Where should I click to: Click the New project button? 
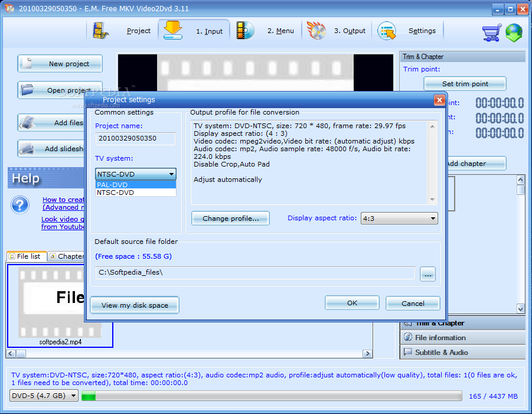[60, 63]
